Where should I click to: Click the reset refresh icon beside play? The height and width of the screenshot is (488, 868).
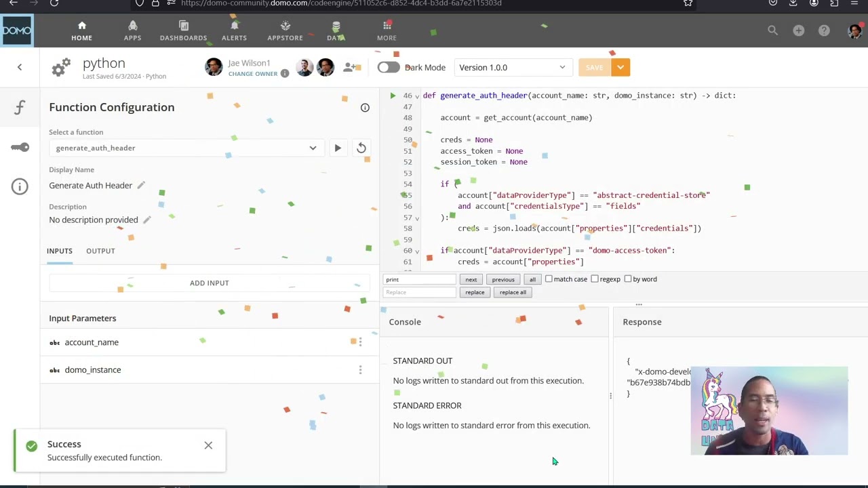tap(361, 148)
